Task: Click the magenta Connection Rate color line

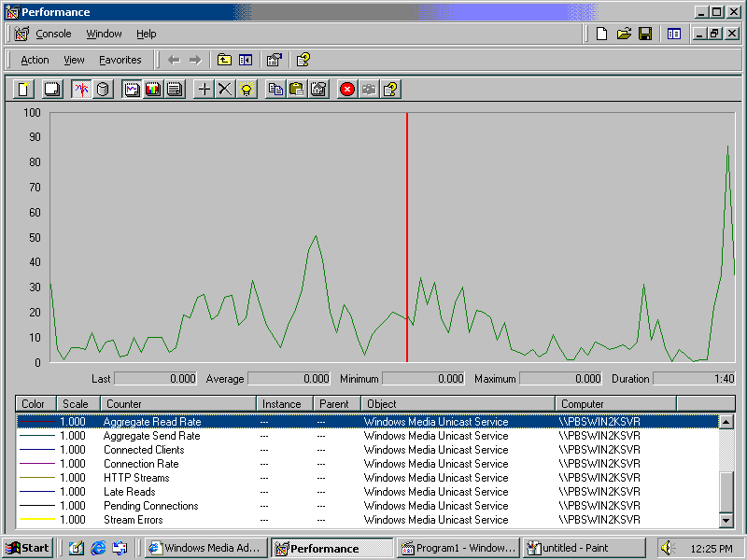Action: (x=37, y=463)
